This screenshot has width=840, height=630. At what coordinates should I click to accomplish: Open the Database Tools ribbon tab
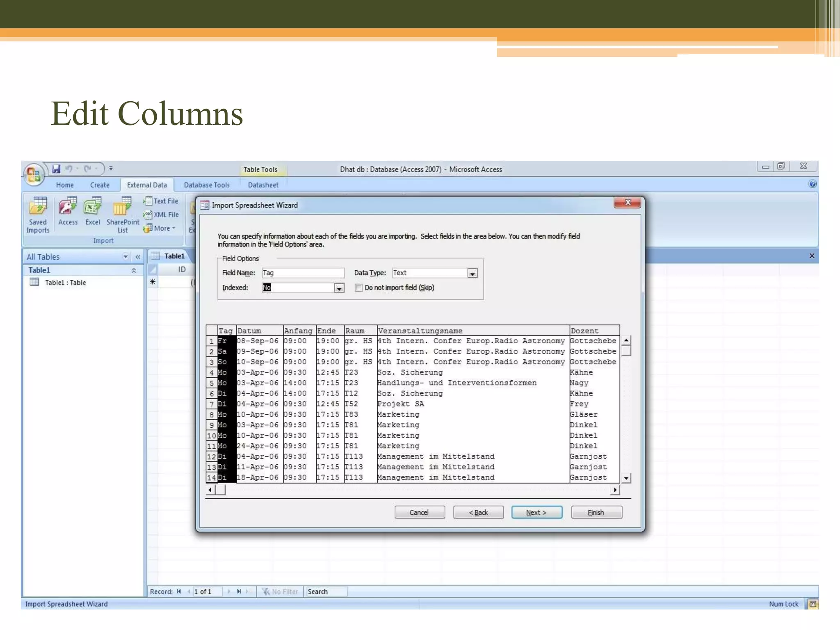207,185
